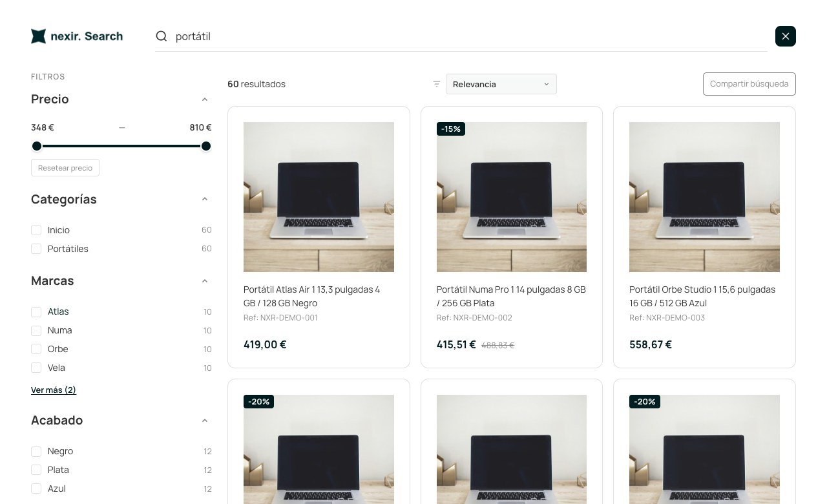827x504 pixels.
Task: Close the search overlay with X button
Action: [786, 36]
